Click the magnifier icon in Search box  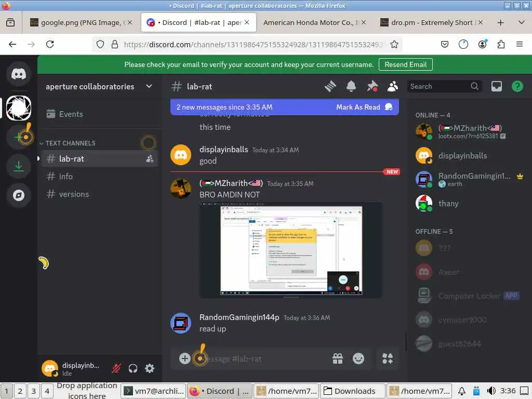click(474, 87)
